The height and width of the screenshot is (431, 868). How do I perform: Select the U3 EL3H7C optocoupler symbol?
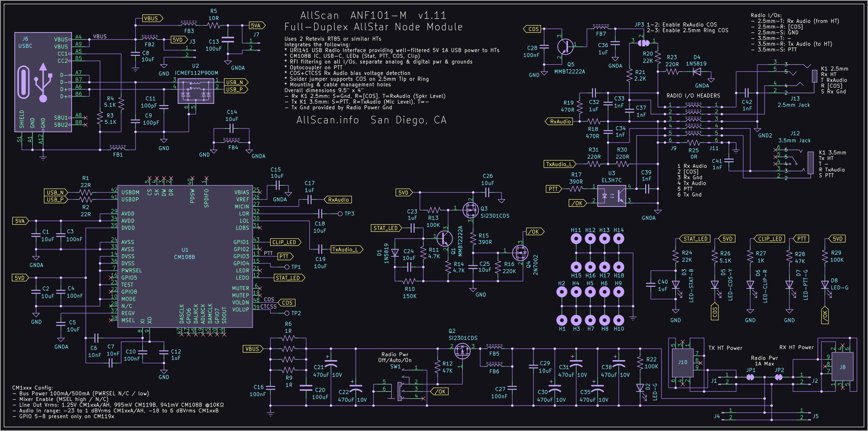[612, 196]
